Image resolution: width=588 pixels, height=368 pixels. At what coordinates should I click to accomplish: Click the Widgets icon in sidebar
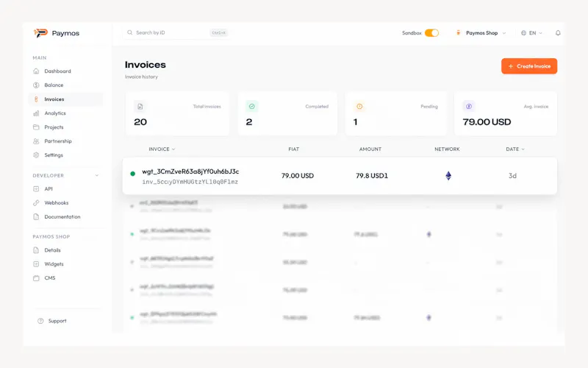(36, 264)
